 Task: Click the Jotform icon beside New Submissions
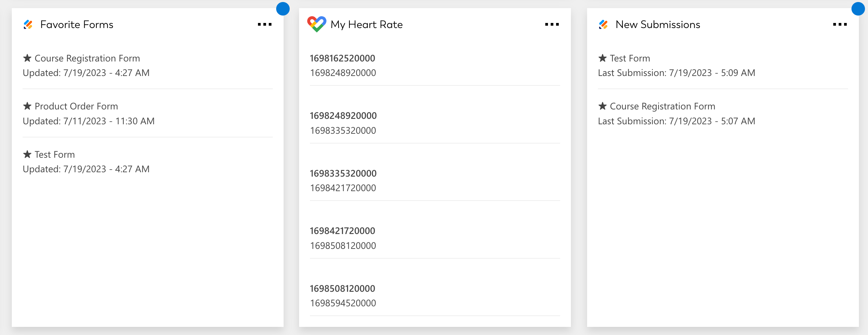[603, 25]
